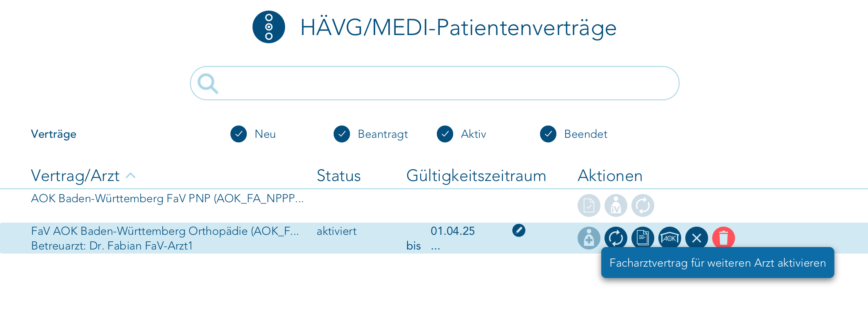Viewport: 868px width, 309px height.
Task: Click the iV person icon in PNP row
Action: 616,205
